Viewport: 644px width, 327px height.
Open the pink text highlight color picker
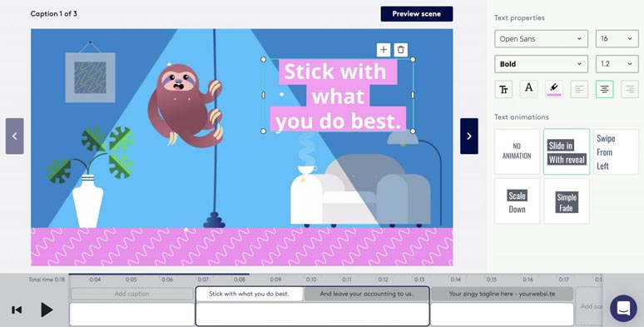(x=554, y=89)
